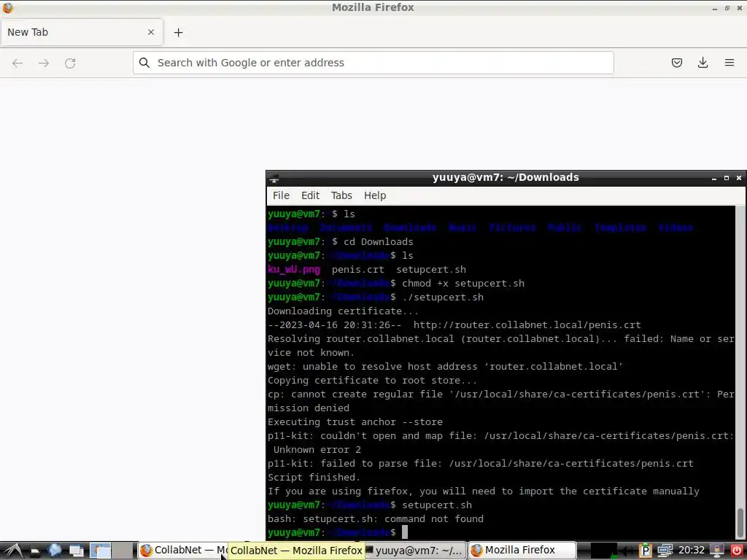Image resolution: width=747 pixels, height=560 pixels.
Task: Switch to CollabNet Firefox taskbar window
Action: (183, 551)
